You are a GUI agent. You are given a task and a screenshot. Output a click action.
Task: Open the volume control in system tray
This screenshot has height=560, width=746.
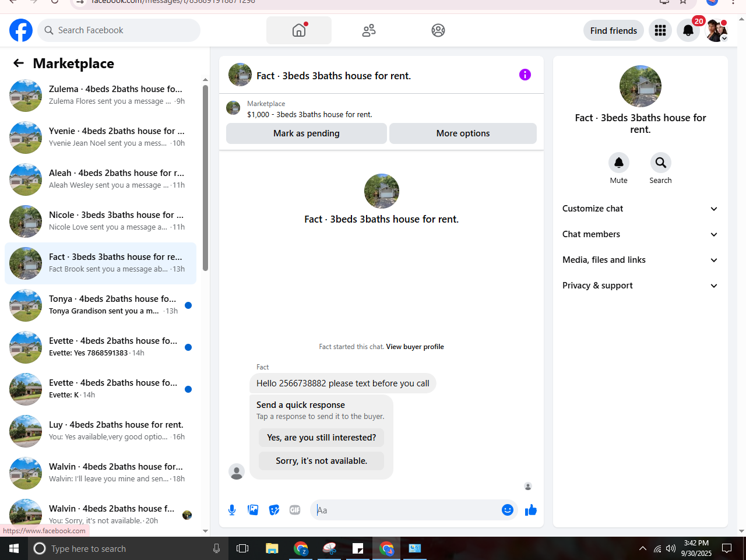coord(671,548)
